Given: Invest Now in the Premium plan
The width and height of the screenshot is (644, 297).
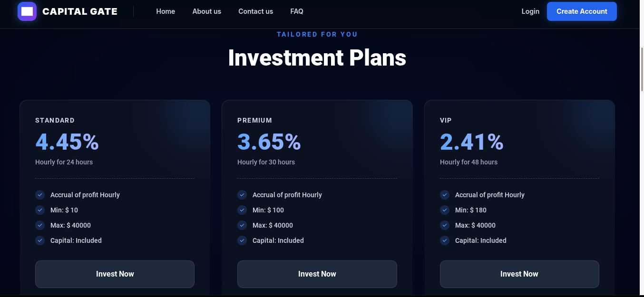Looking at the screenshot, I should coord(317,274).
